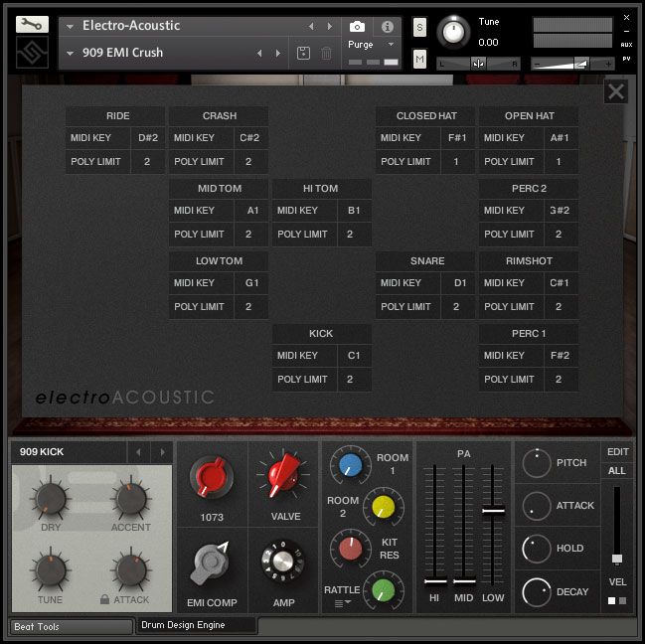Select previous drum sound in 909 KICK
The height and width of the screenshot is (644, 645).
click(x=138, y=452)
